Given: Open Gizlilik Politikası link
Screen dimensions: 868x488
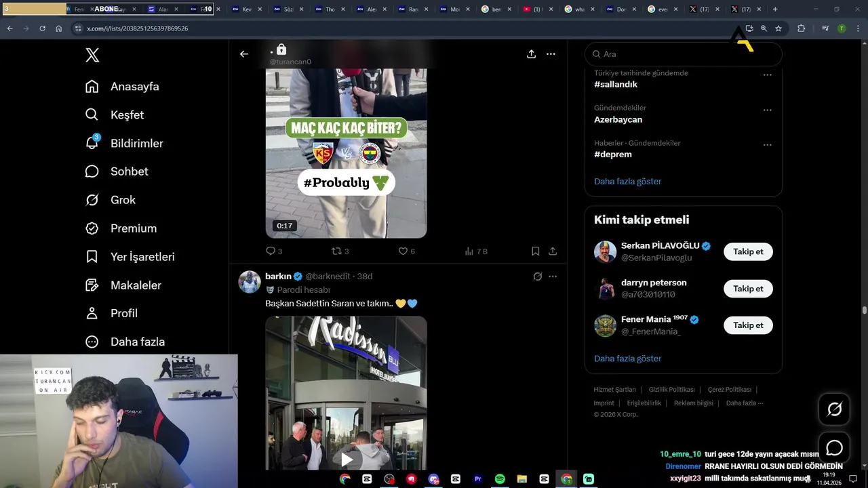Looking at the screenshot, I should [x=672, y=390].
